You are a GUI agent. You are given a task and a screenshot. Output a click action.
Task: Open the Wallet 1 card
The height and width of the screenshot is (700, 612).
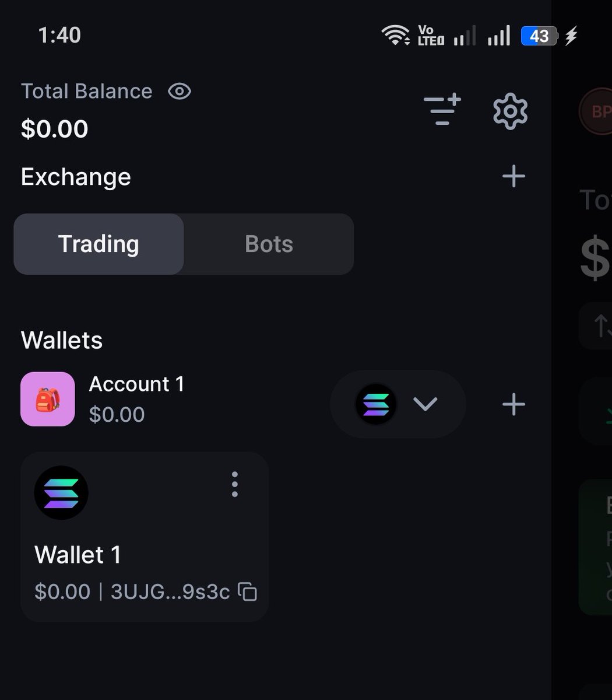coord(145,537)
